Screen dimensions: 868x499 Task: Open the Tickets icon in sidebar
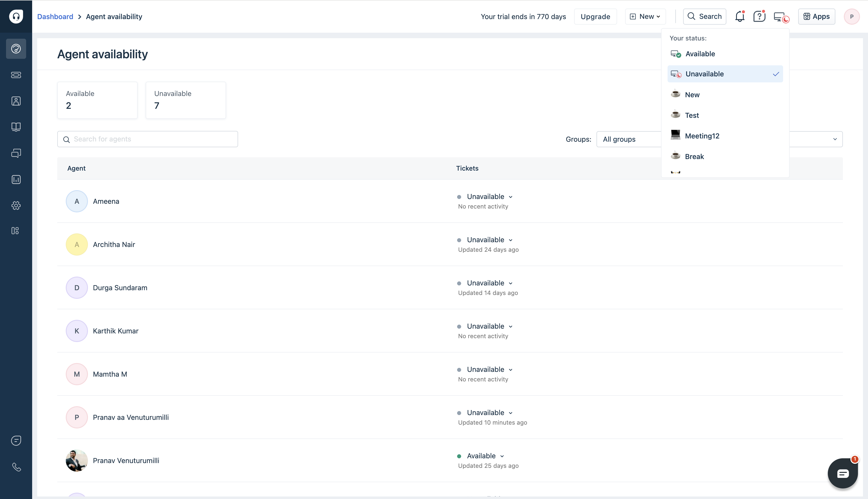pos(16,75)
